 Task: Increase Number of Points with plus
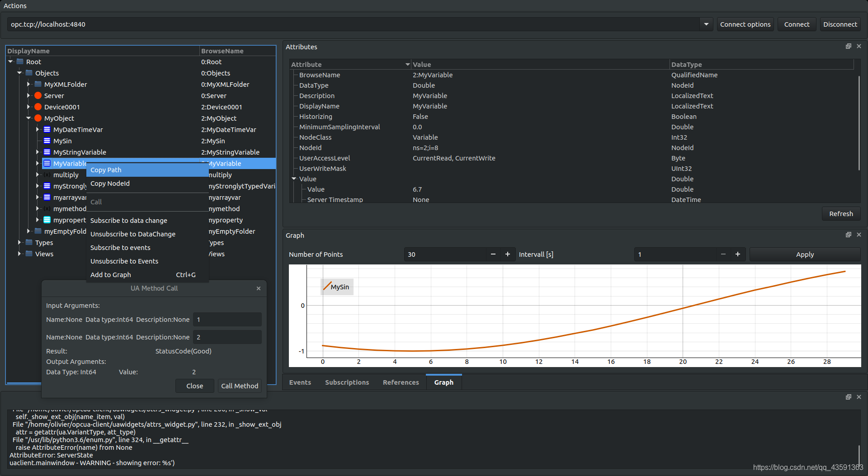508,254
